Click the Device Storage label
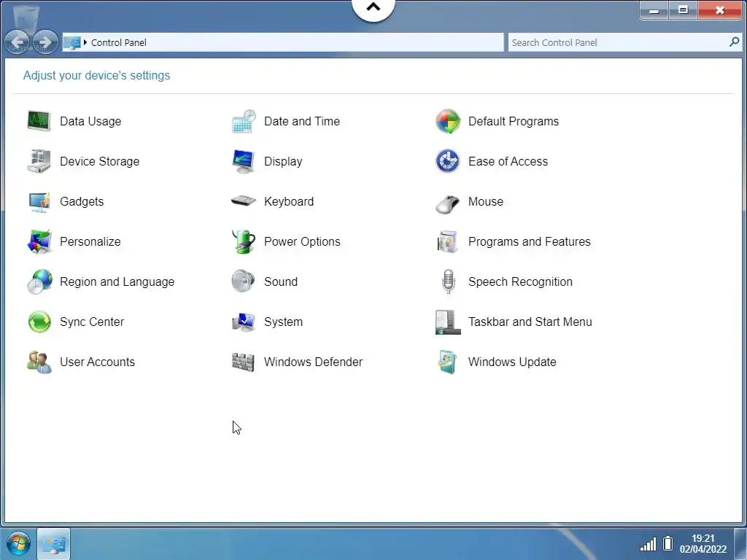 click(x=99, y=161)
